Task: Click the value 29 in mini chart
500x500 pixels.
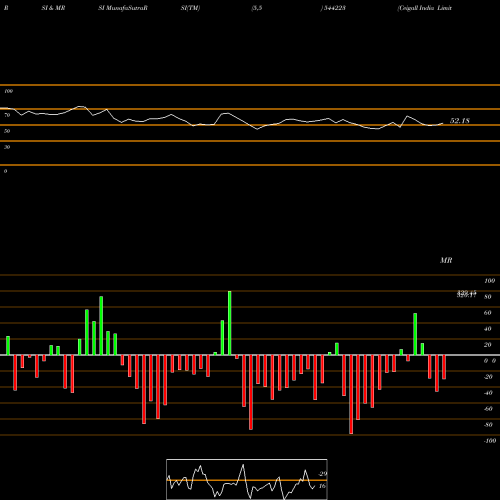Action: 323,474
